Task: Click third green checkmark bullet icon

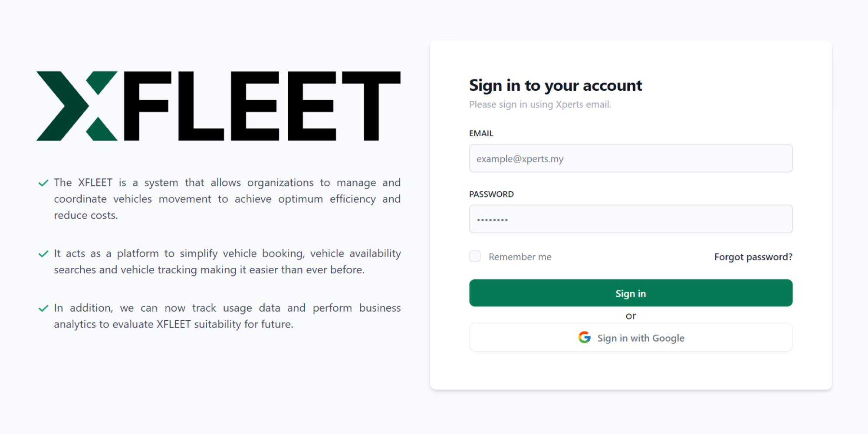Action: coord(43,309)
